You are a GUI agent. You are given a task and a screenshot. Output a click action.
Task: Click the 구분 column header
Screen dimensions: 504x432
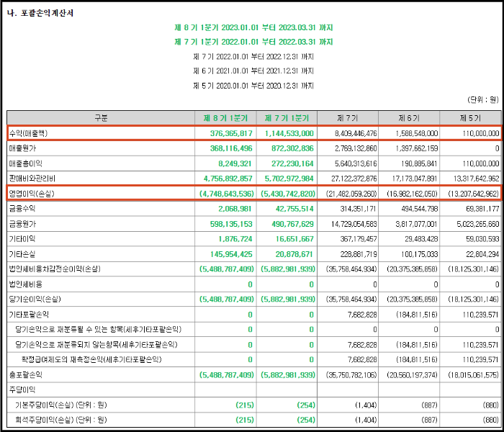click(101, 118)
